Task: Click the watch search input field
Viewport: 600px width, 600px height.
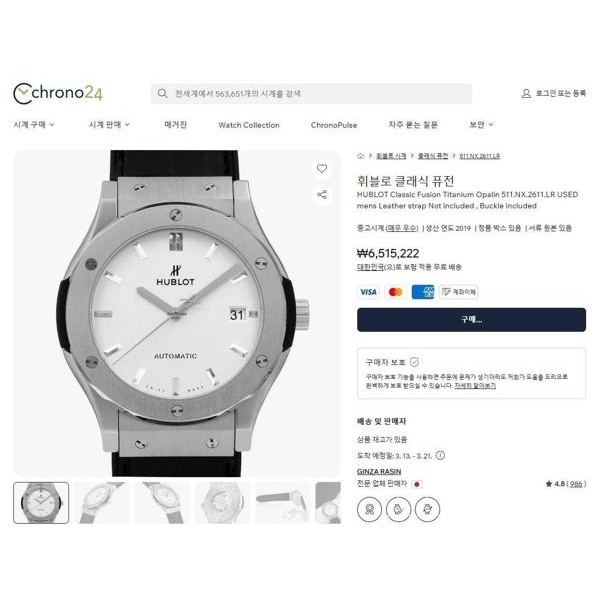Action: (311, 93)
